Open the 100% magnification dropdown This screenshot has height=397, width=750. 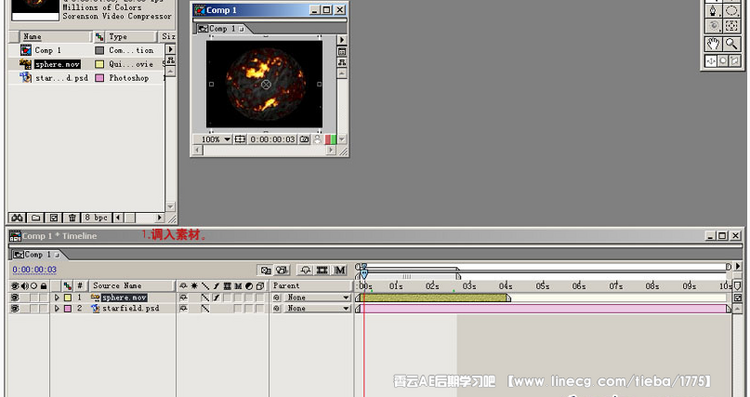pyautogui.click(x=216, y=139)
